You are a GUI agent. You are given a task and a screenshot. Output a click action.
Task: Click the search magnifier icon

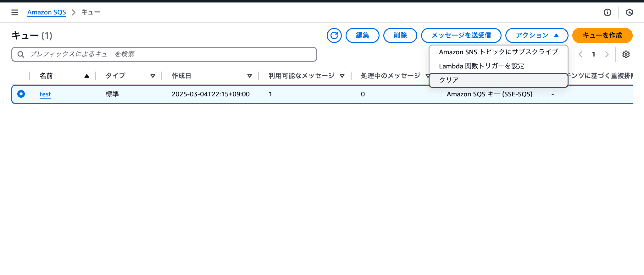[21, 54]
